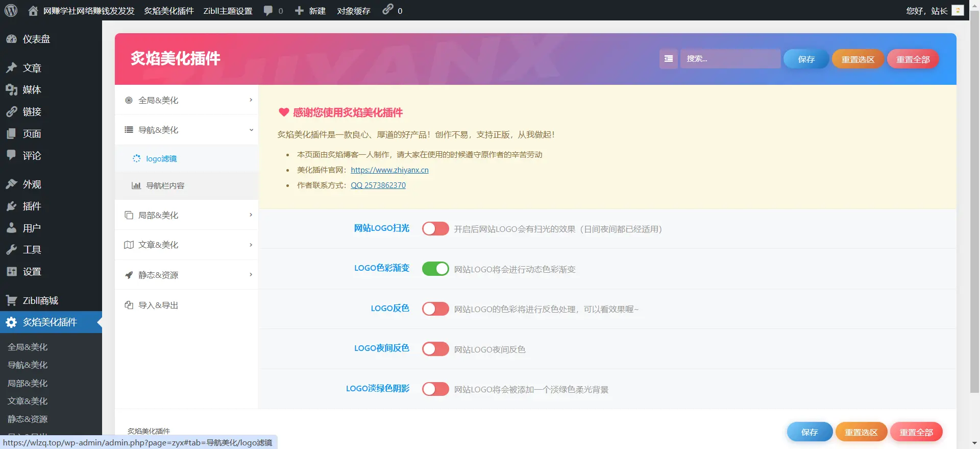
Task: Click the home icon beside the site name
Action: click(33, 11)
